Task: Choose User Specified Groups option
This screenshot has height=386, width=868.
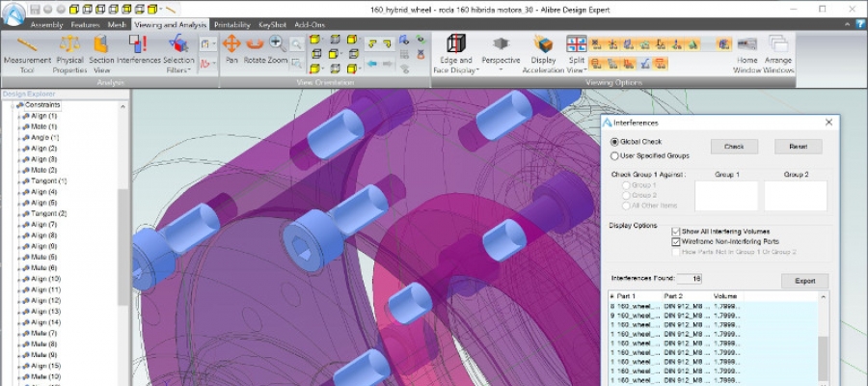Action: (x=614, y=155)
